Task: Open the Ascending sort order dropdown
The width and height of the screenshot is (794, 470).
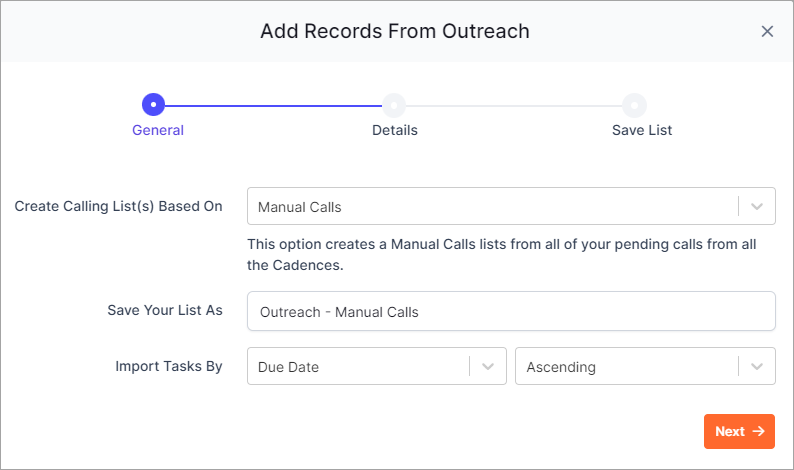Action: click(x=645, y=366)
